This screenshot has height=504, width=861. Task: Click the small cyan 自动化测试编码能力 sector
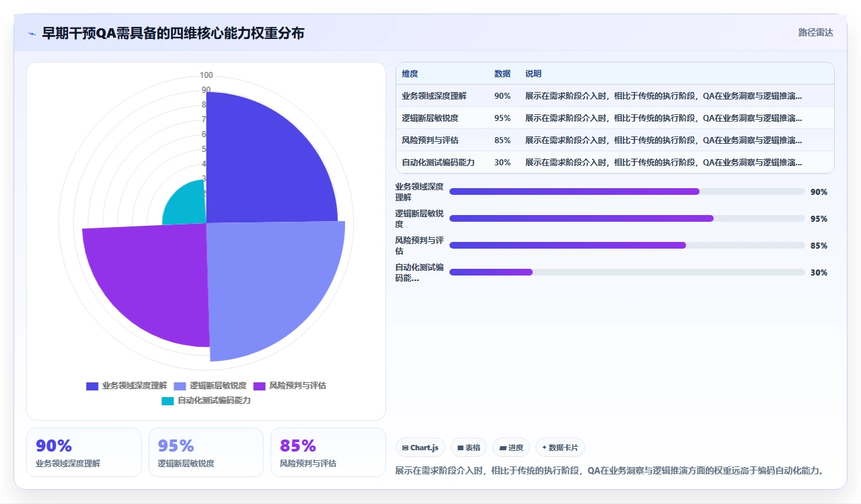tap(187, 206)
